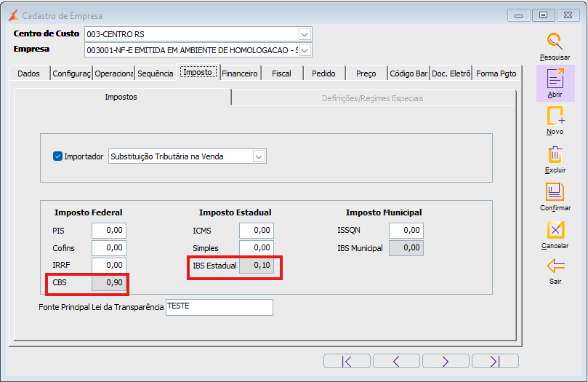The height and width of the screenshot is (382, 588).
Task: Switch to the Operaciona tab
Action: [x=113, y=73]
